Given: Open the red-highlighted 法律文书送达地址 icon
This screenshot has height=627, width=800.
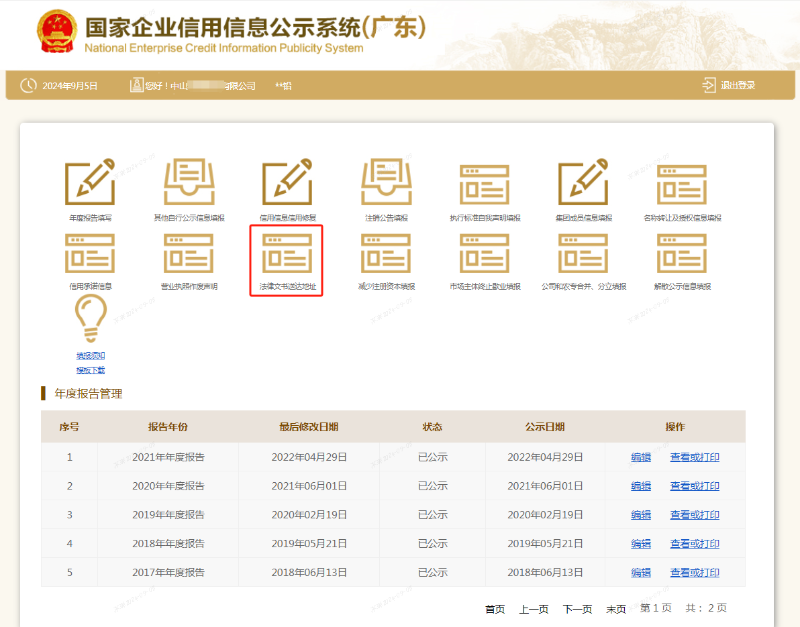Looking at the screenshot, I should coord(286,255).
